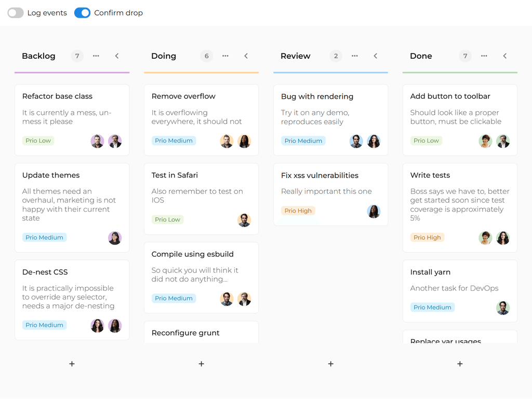This screenshot has width=532, height=399.
Task: Add a new card to Backlog column
Action: (x=72, y=364)
